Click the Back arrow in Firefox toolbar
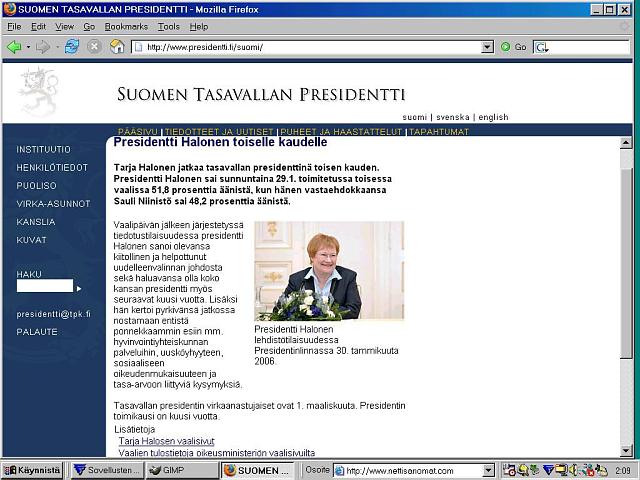This screenshot has height=480, width=640. (13, 46)
